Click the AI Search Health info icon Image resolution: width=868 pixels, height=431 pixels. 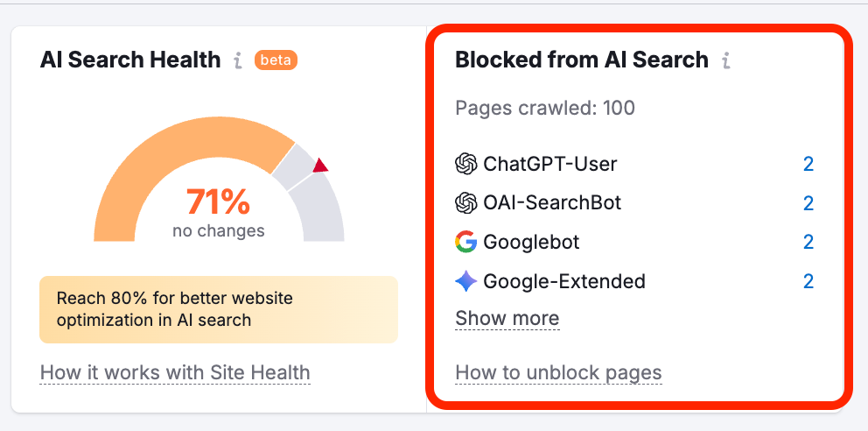pyautogui.click(x=237, y=60)
